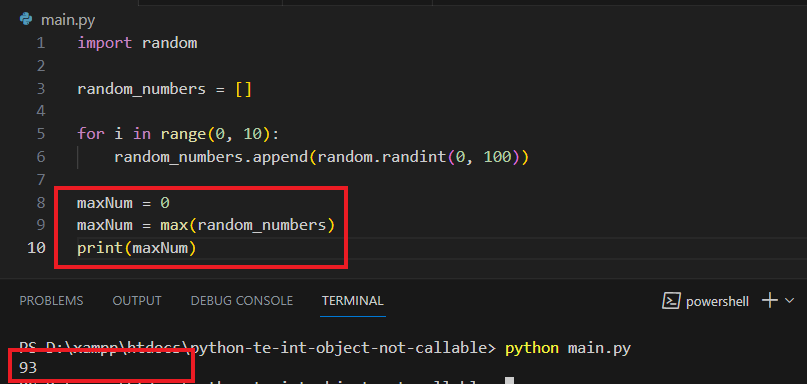Click the 'python main.py' terminal command
The width and height of the screenshot is (807, 384).
(568, 348)
